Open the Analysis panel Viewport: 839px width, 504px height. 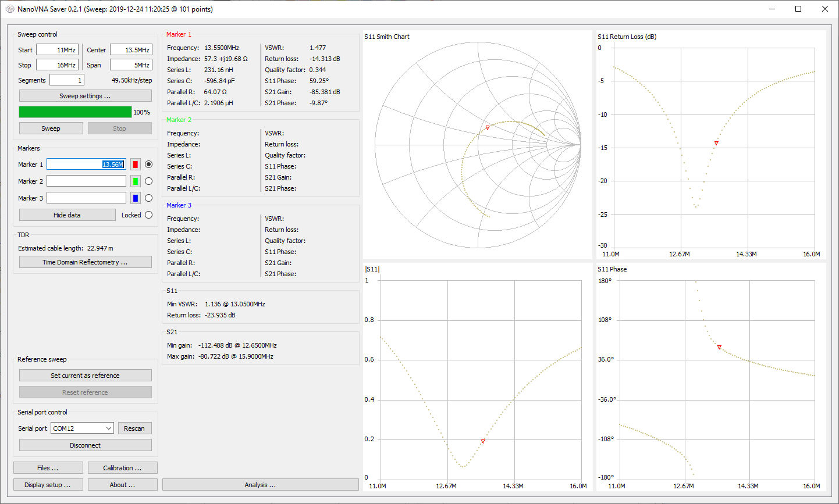click(260, 485)
